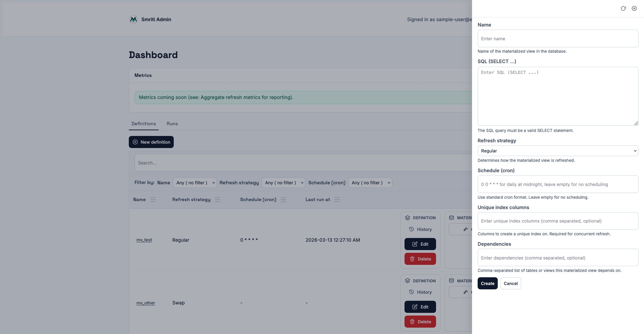Select the Definitions tab

[x=144, y=124]
